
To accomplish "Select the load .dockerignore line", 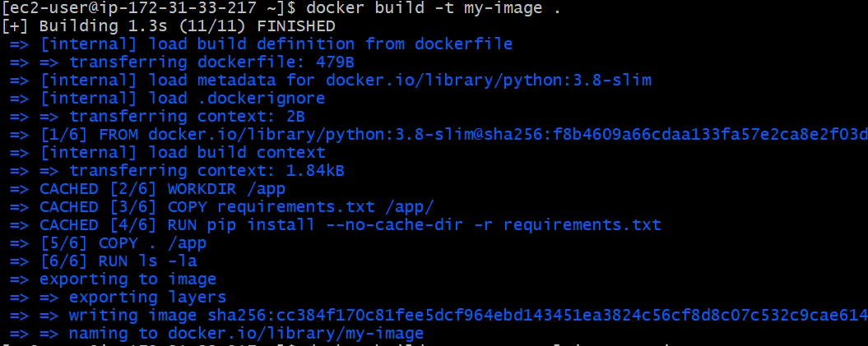I will tap(167, 99).
